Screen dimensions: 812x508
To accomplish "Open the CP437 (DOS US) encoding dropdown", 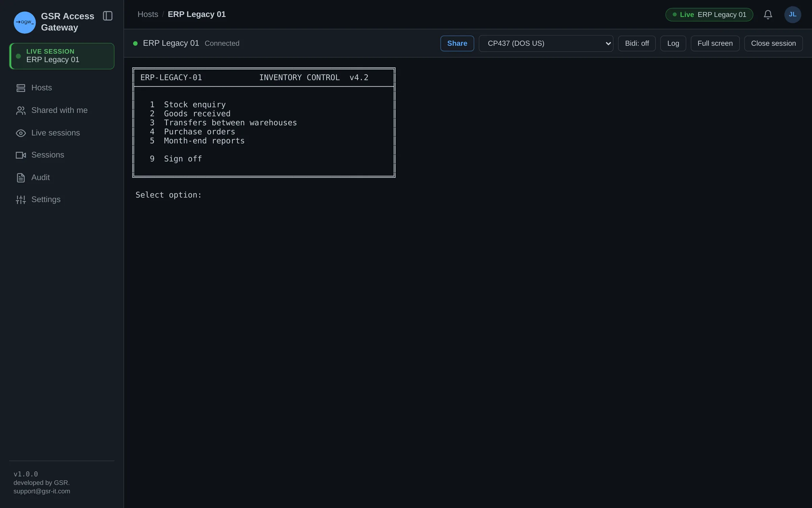I will (x=546, y=43).
